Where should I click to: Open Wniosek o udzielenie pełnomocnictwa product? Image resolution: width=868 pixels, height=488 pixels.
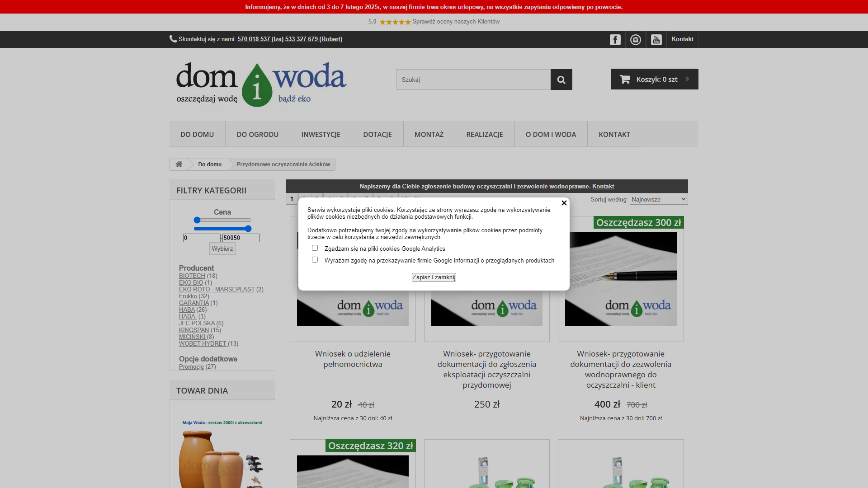[353, 359]
